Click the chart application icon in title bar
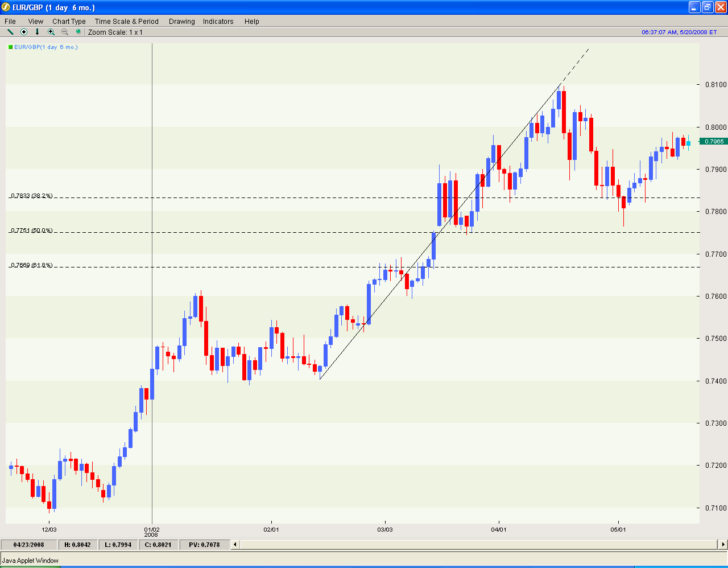728x568 pixels. coord(6,7)
